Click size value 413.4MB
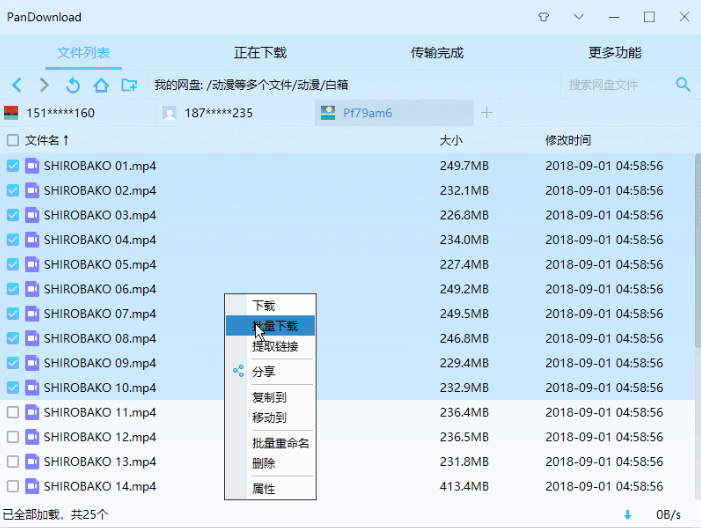This screenshot has height=528, width=701. (464, 486)
